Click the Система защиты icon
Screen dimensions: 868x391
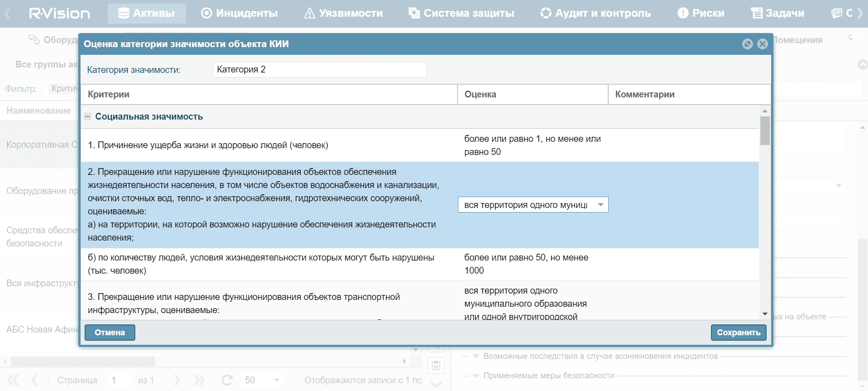[x=414, y=13]
